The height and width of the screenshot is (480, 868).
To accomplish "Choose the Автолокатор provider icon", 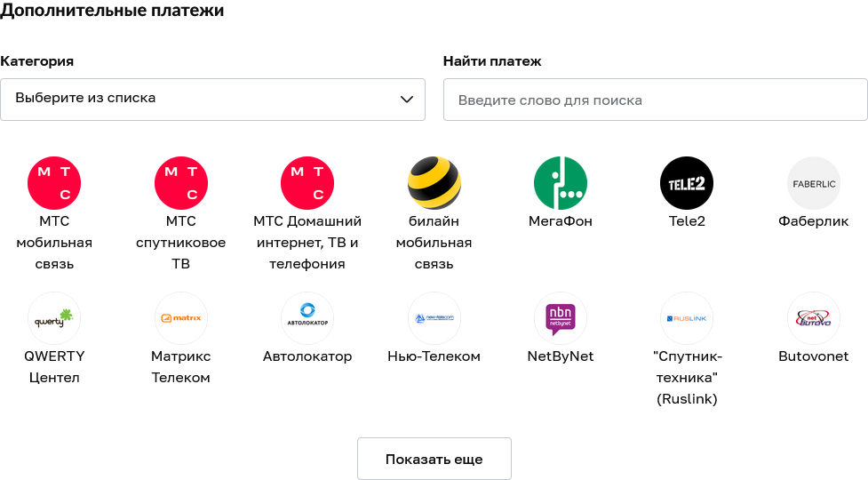I will click(307, 318).
